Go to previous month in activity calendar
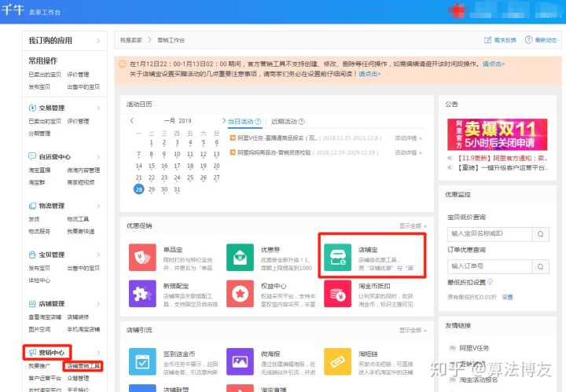 (x=132, y=121)
